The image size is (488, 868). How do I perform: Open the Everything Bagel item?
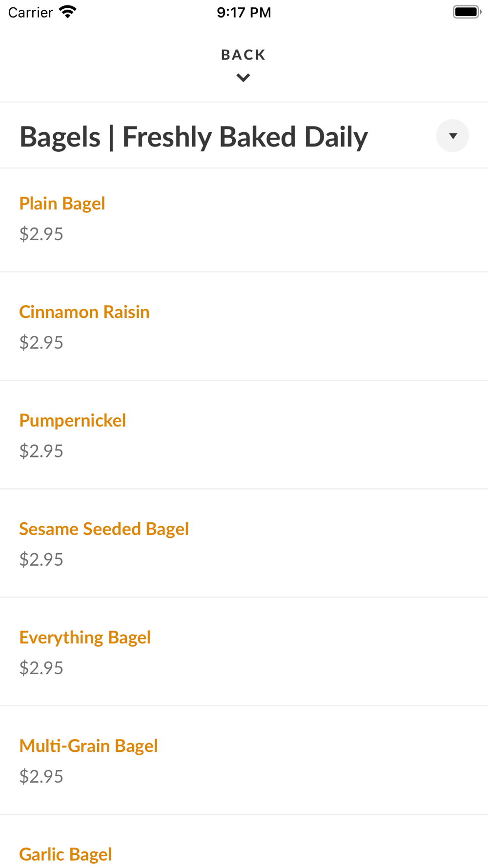(85, 637)
